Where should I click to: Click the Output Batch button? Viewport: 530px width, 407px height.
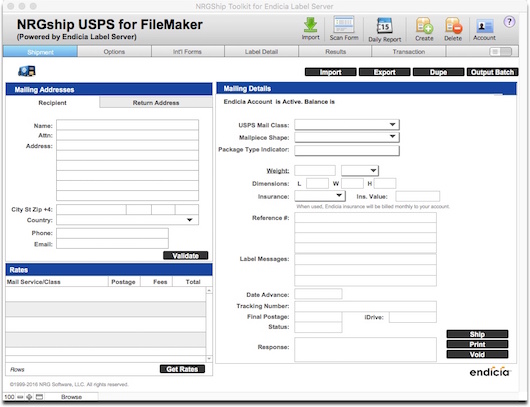click(492, 72)
